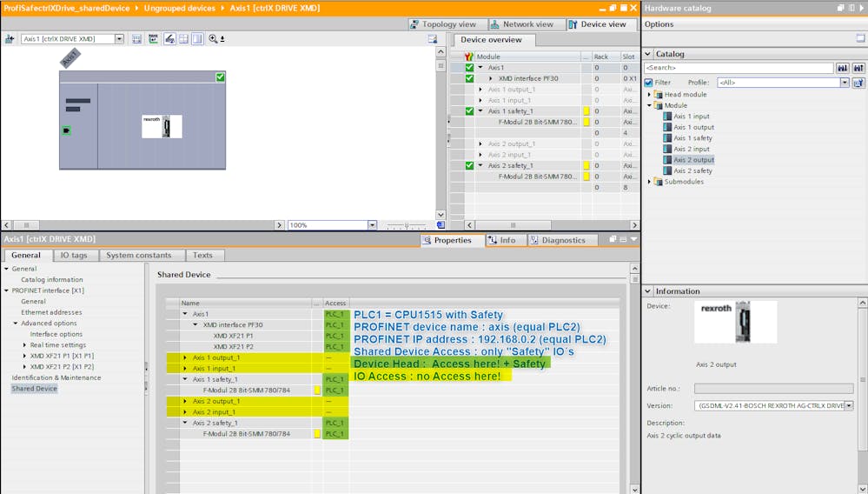Expand the Submodules catalog folder
Screen dimensions: 868x494
point(649,182)
